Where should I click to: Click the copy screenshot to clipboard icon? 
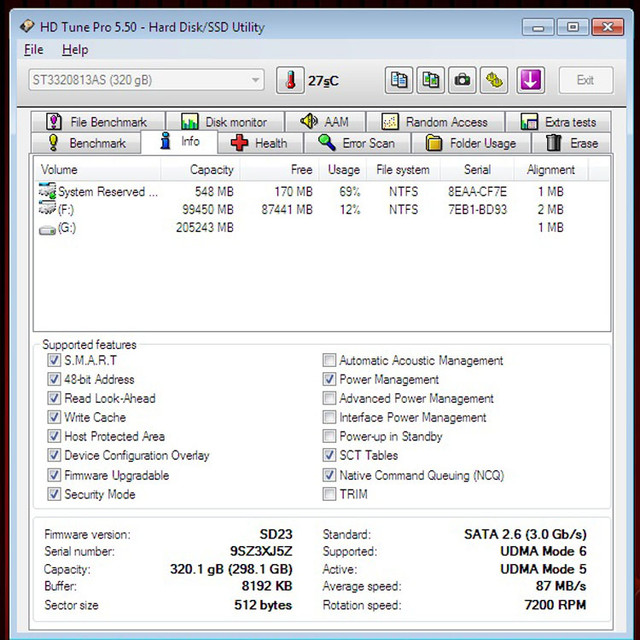pos(431,80)
